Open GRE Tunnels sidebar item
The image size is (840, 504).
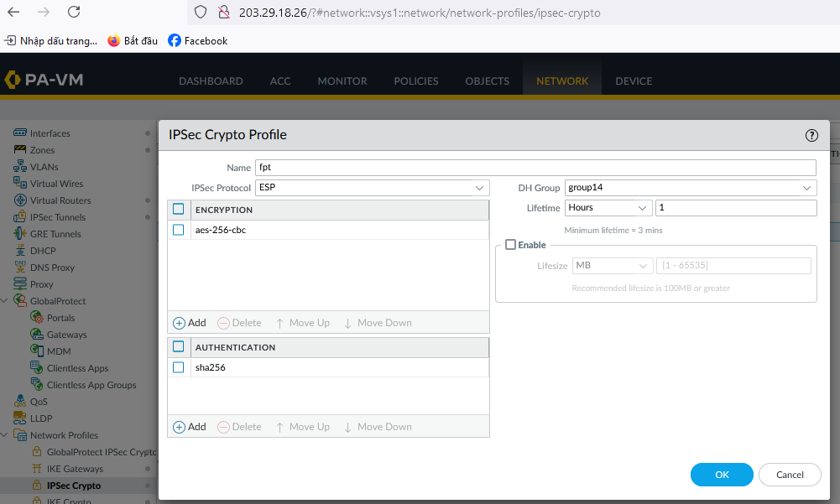tap(55, 234)
